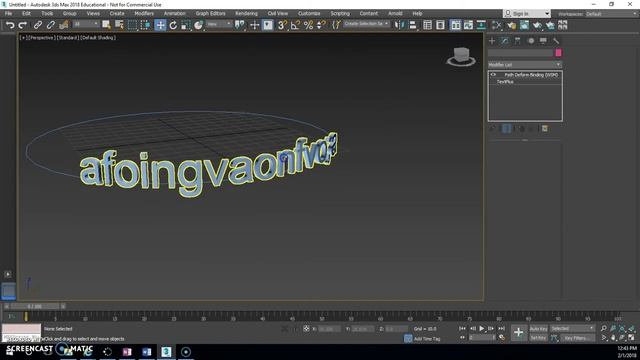Click the Align tool icon

coord(413,25)
